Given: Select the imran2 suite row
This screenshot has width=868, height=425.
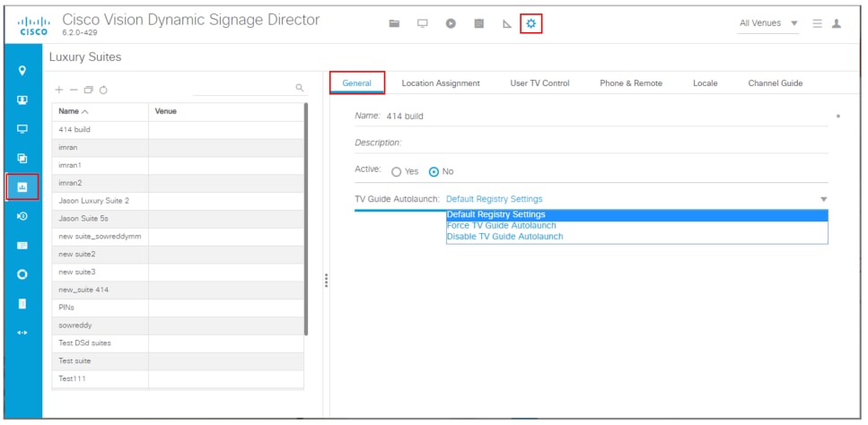Looking at the screenshot, I should coord(178,183).
